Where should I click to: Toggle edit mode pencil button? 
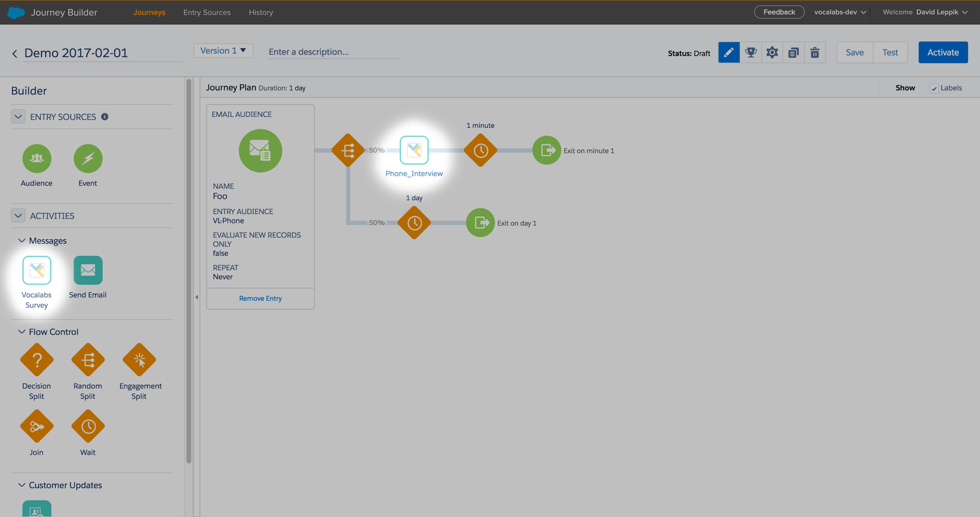click(729, 52)
